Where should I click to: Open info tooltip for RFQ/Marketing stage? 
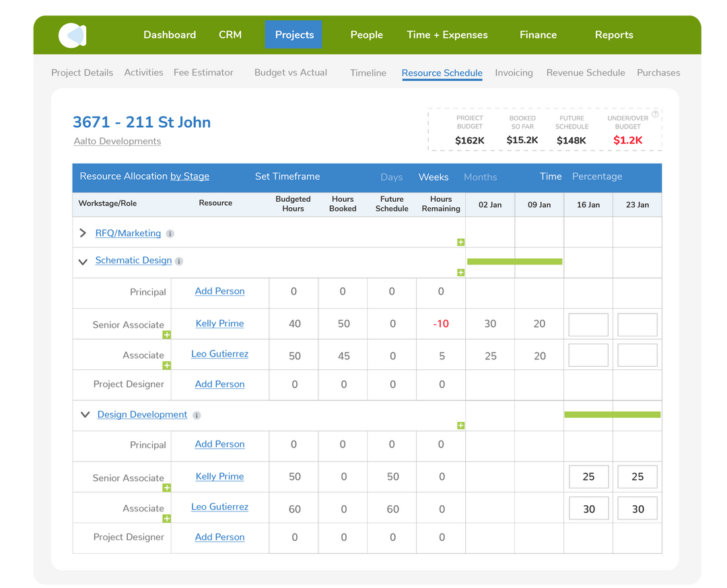[x=169, y=233]
